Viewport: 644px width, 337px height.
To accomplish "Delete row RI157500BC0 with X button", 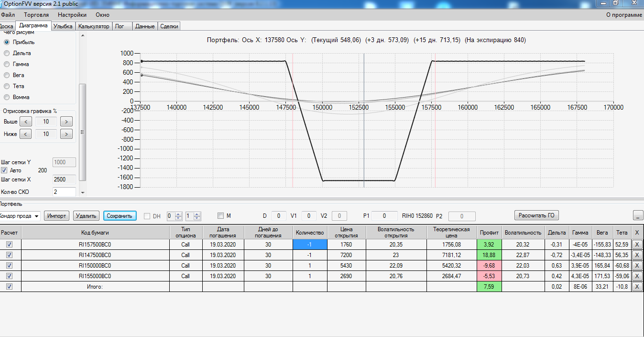I will coord(636,244).
